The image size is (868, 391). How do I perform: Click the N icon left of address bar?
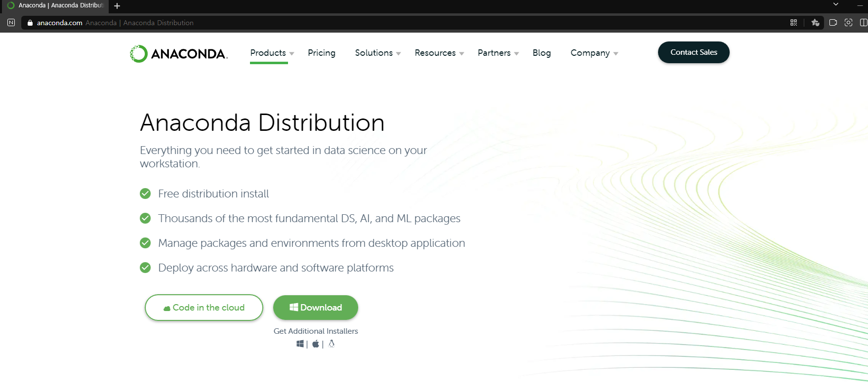[x=11, y=23]
